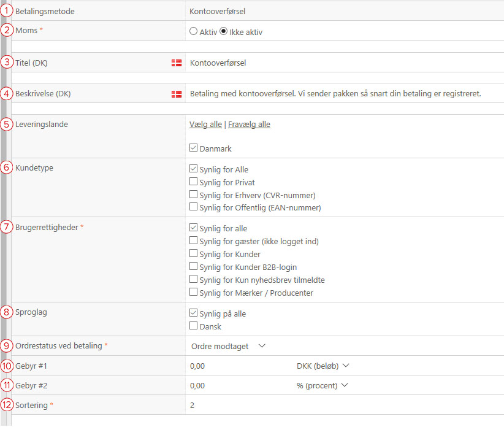The height and width of the screenshot is (427, 504).
Task: Uncheck the Danmark delivery country checkbox
Action: 193,148
